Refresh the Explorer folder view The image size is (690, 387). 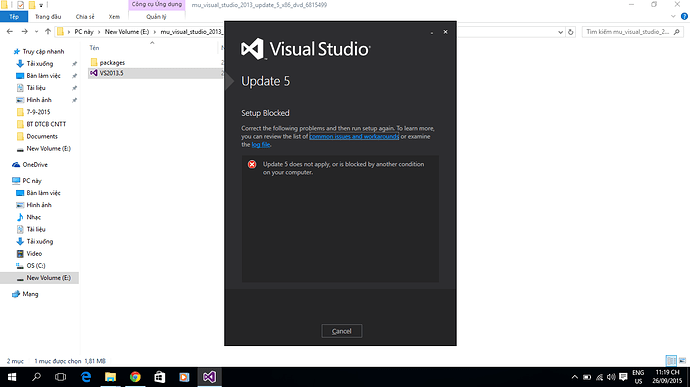pos(571,32)
